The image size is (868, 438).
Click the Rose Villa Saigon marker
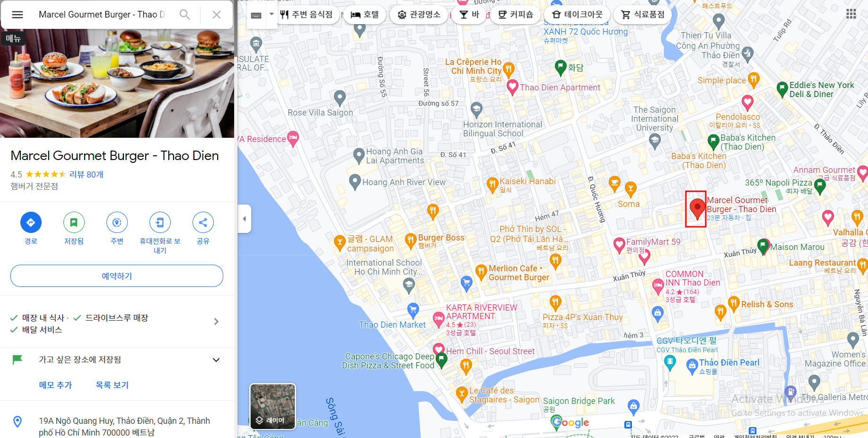click(x=340, y=98)
